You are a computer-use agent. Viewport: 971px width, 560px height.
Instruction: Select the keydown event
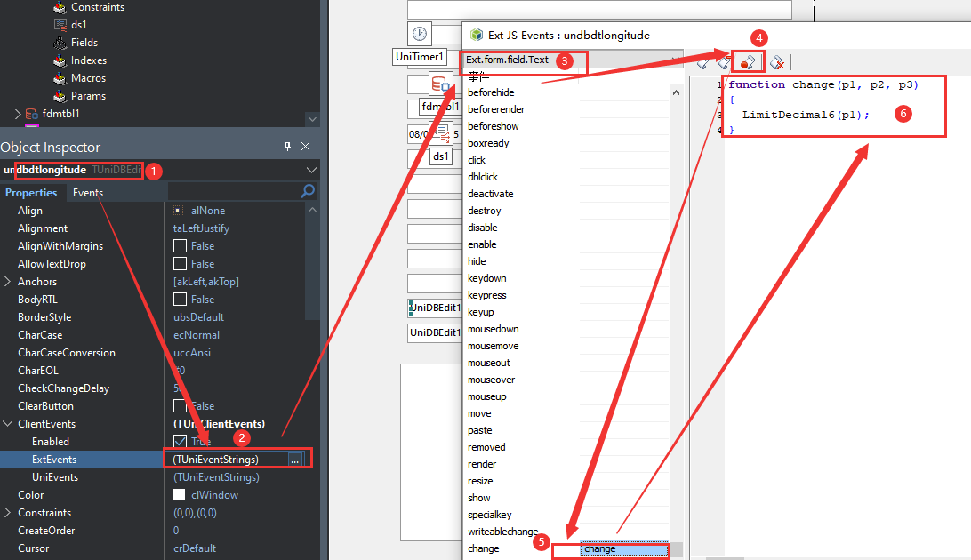[x=486, y=278]
